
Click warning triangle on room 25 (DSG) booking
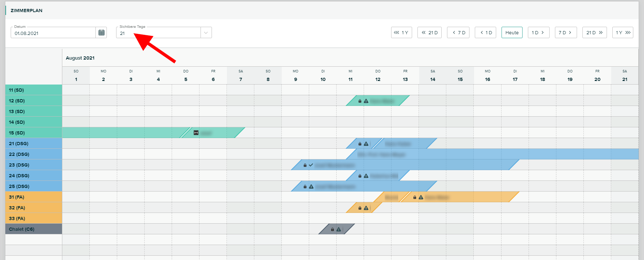[311, 187]
